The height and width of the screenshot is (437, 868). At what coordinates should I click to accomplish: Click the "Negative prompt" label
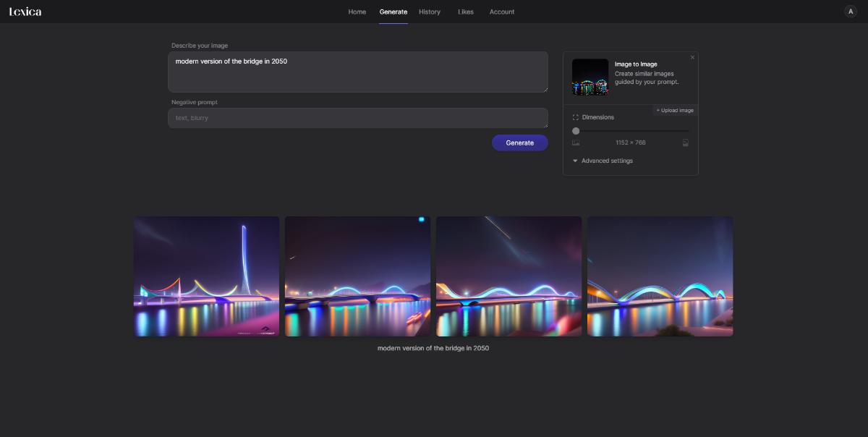pyautogui.click(x=195, y=103)
